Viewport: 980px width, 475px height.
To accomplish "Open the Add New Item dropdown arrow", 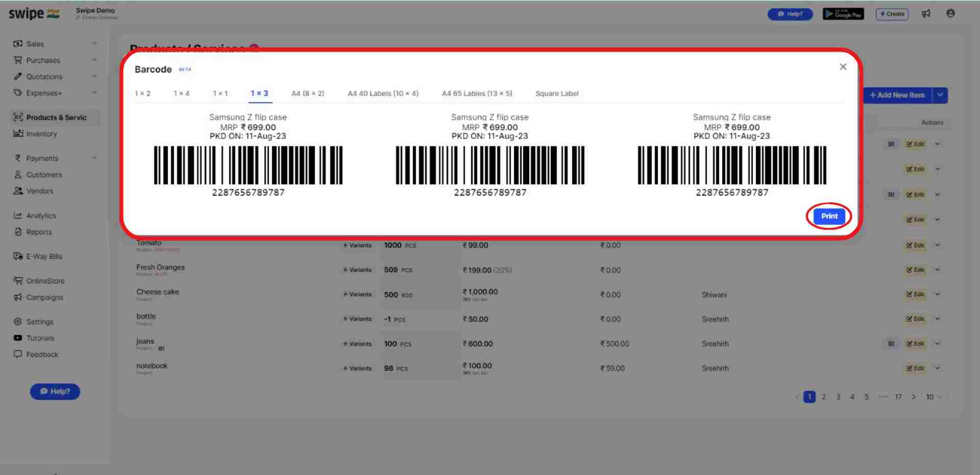I will (x=940, y=95).
